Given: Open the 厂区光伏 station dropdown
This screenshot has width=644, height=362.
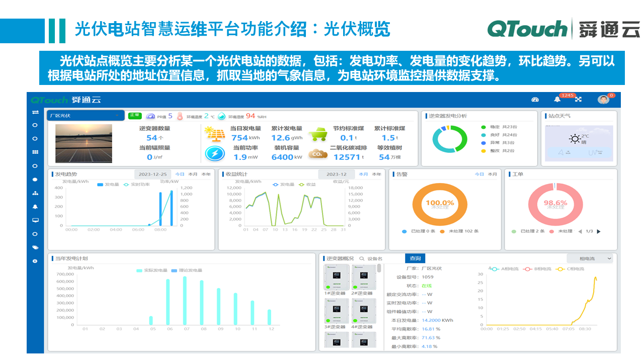Looking at the screenshot, I should (86, 115).
